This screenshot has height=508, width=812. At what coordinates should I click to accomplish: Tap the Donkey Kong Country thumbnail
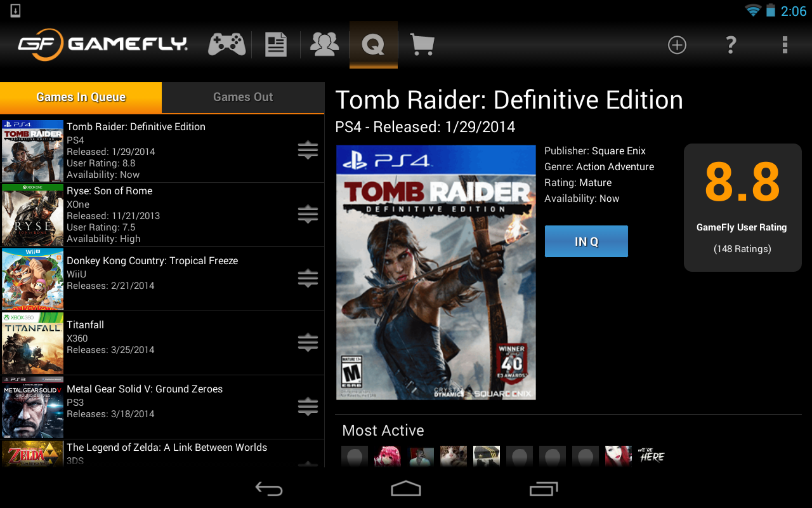(33, 279)
